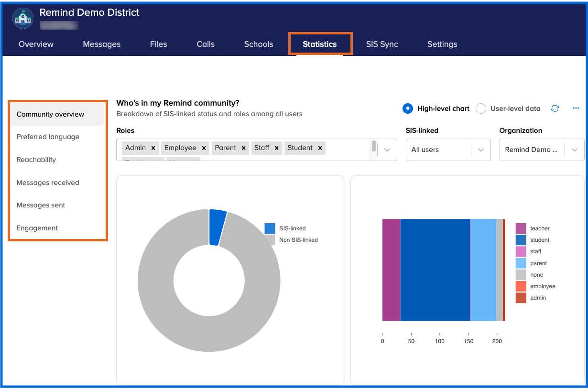This screenshot has height=390, width=588.
Task: Click the student segment in bar chart
Action: point(435,270)
